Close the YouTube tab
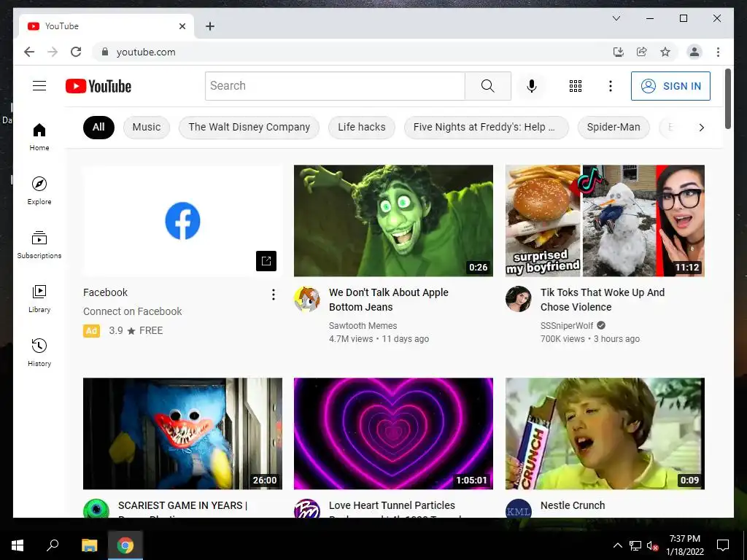The image size is (747, 560). (x=182, y=26)
